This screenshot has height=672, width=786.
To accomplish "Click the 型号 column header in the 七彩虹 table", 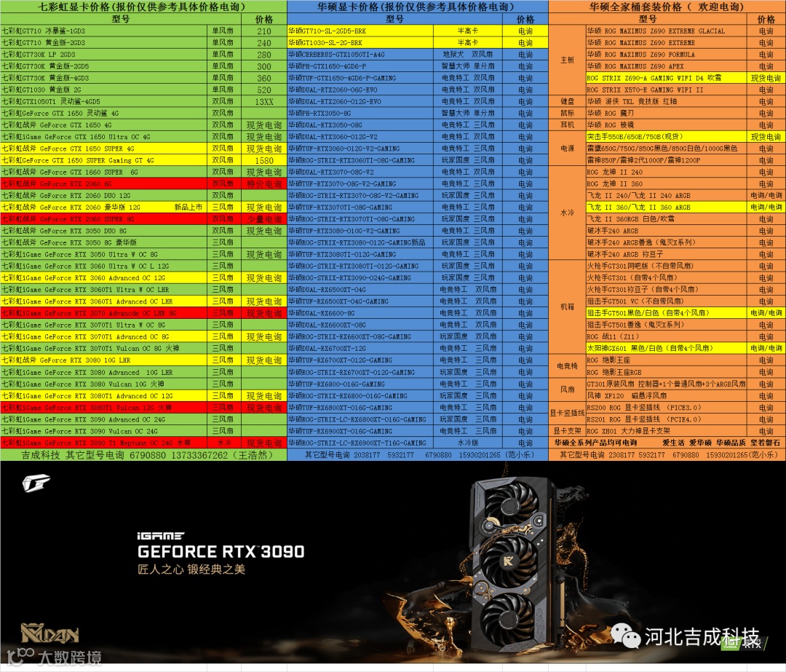I will (x=121, y=19).
